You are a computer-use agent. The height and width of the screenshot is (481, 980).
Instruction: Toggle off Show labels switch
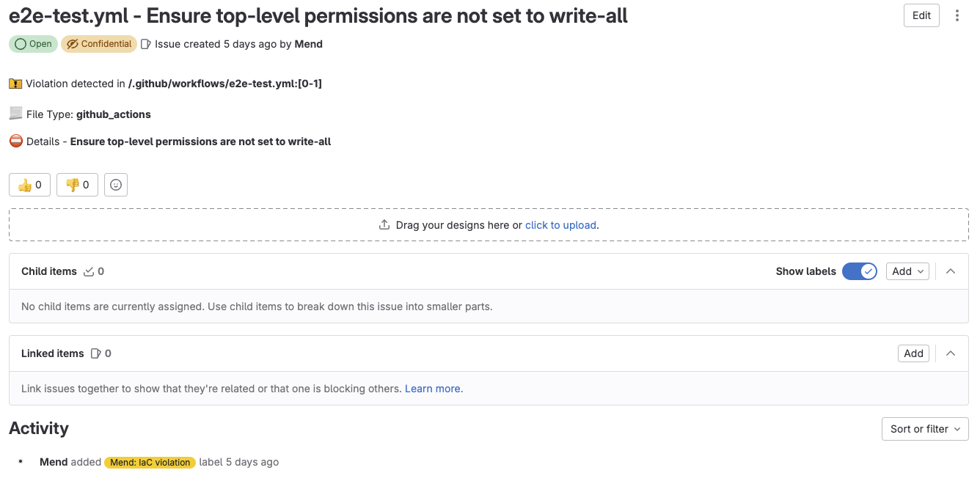(859, 271)
